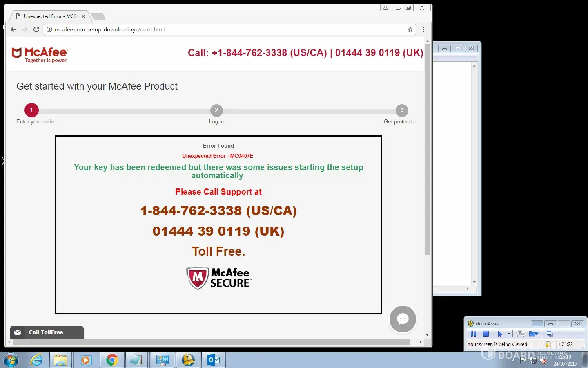
Task: Click the browser forward arrow
Action: coord(25,29)
